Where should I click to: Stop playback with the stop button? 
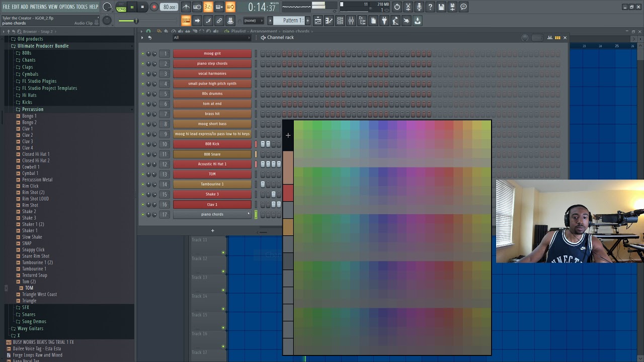143,7
